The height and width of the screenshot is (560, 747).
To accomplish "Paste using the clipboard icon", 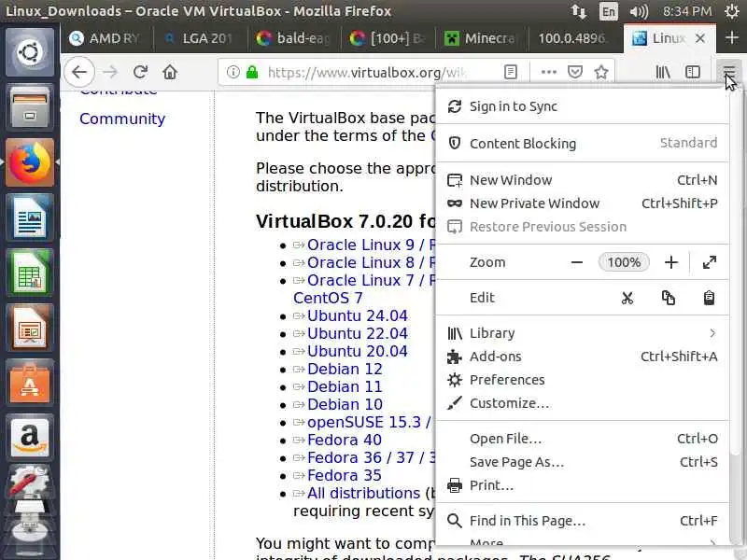I will coord(709,298).
